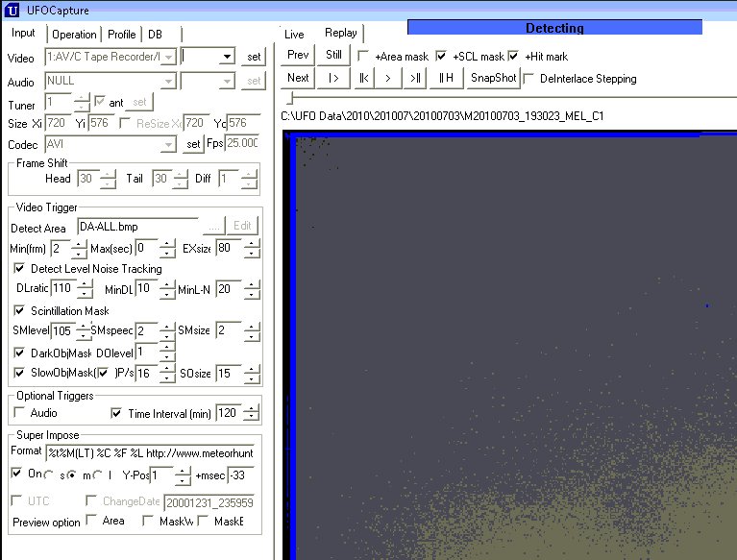Viewport: 737px width, 560px height.
Task: Take a SnapShot of the frame
Action: (x=492, y=78)
